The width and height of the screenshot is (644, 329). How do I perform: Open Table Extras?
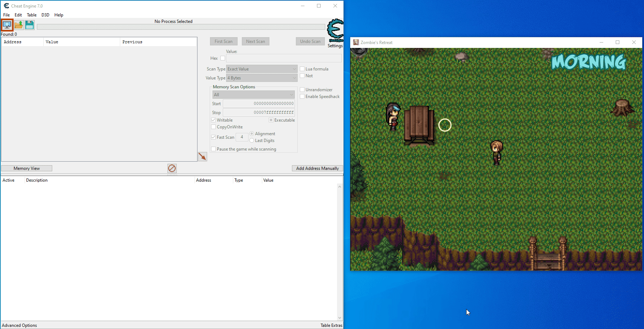pyautogui.click(x=331, y=325)
